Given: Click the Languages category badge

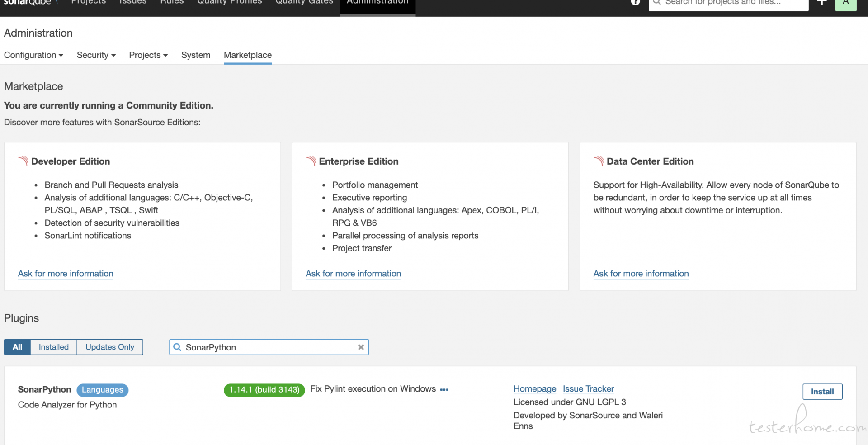Looking at the screenshot, I should coord(102,390).
